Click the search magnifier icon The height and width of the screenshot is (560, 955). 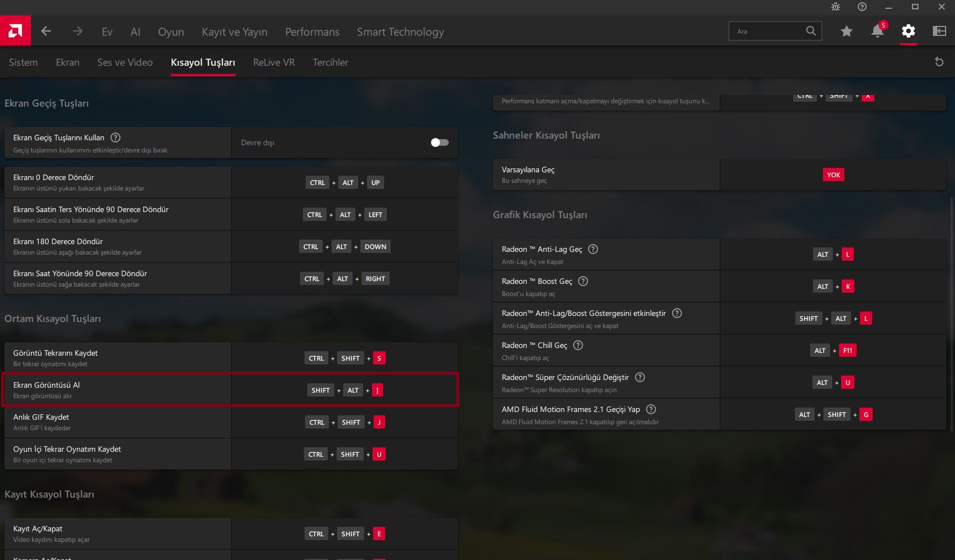[811, 31]
